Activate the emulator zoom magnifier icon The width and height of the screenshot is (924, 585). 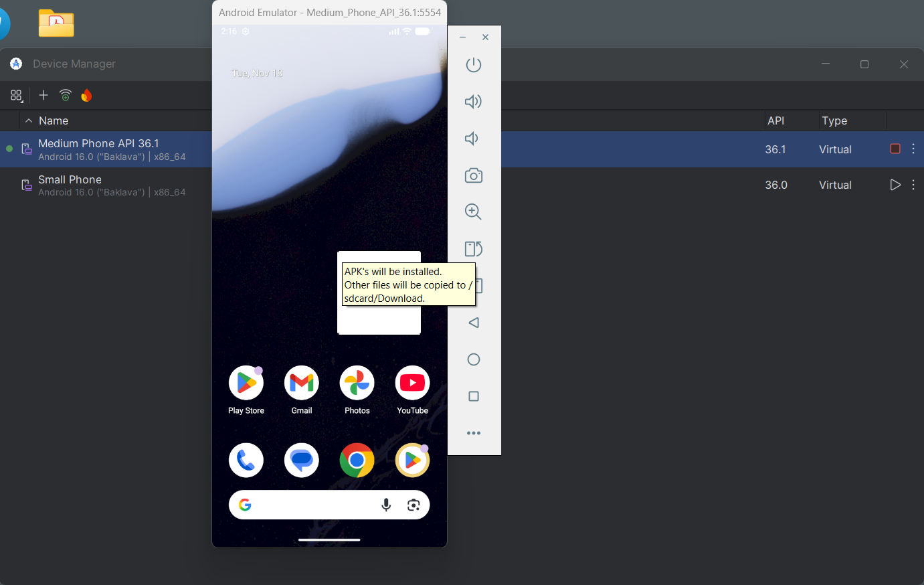click(474, 212)
